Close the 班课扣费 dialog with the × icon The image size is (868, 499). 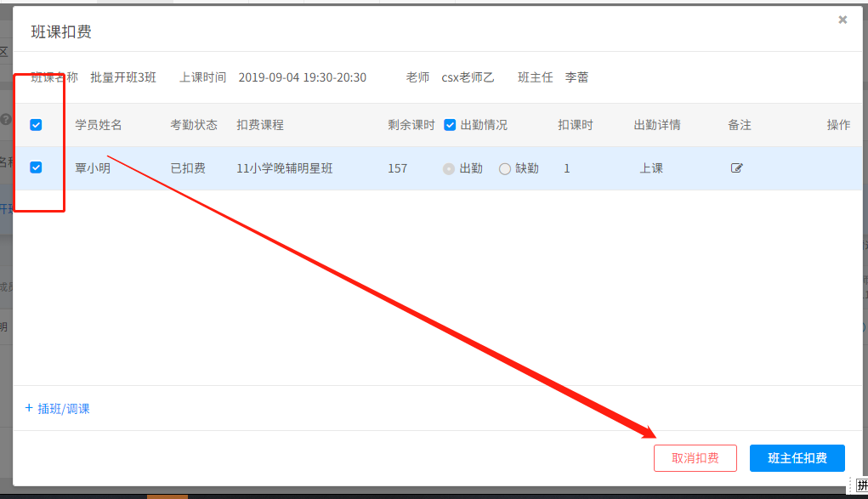[x=842, y=20]
